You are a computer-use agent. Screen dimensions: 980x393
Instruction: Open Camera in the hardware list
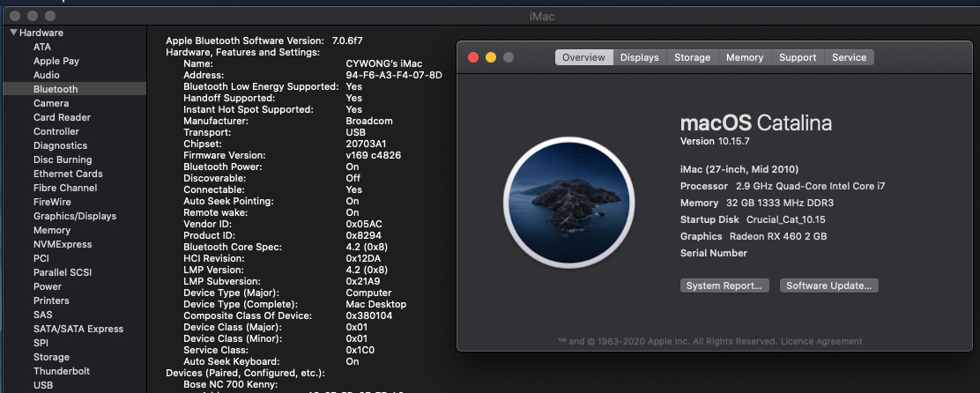pyautogui.click(x=51, y=103)
